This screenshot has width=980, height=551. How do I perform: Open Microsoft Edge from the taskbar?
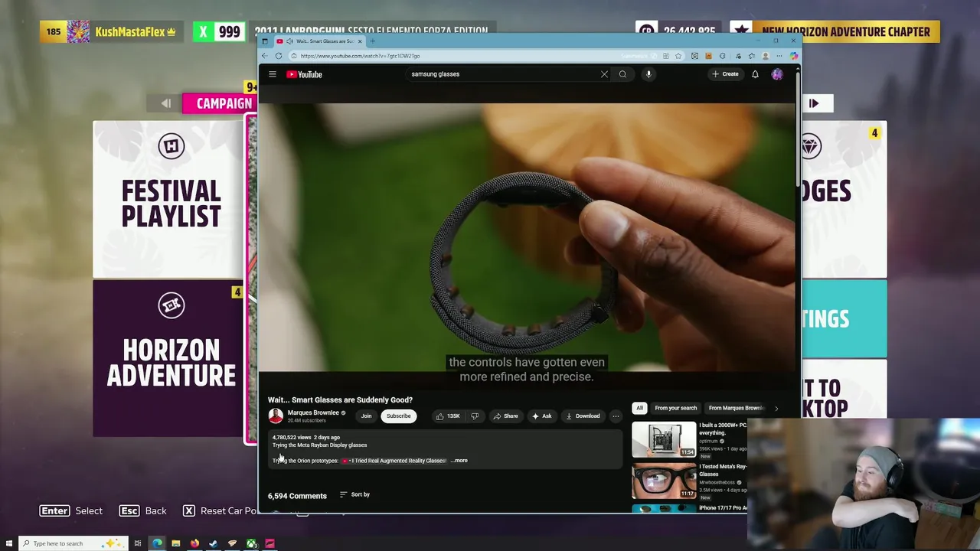click(157, 543)
